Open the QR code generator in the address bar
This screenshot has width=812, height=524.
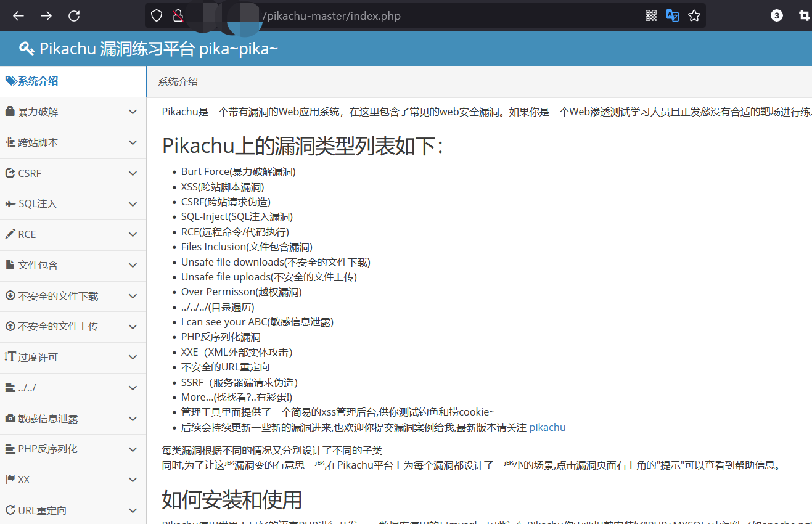pyautogui.click(x=650, y=15)
